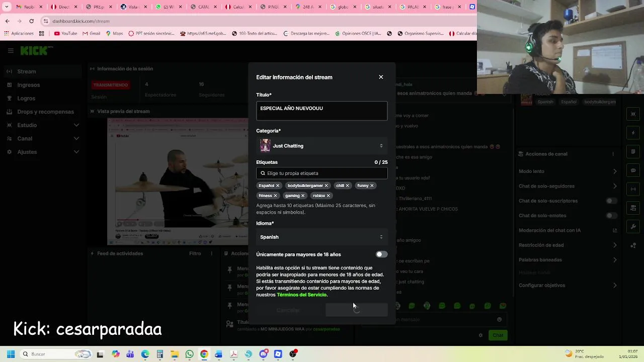Open the Términos del Servicio link
This screenshot has width=644, height=362.
click(301, 295)
